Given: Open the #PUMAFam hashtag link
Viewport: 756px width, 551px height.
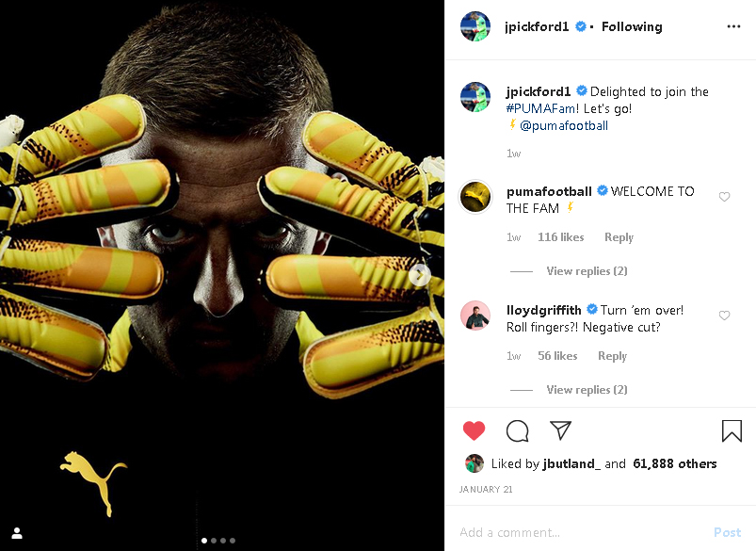Looking at the screenshot, I should (x=540, y=108).
